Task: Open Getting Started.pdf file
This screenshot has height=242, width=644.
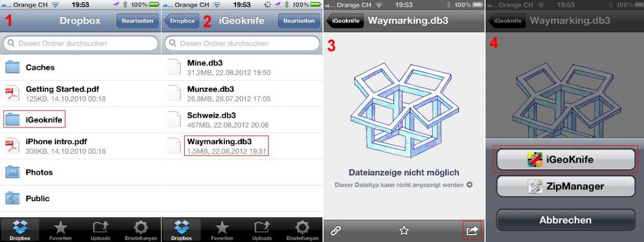Action: pos(80,94)
